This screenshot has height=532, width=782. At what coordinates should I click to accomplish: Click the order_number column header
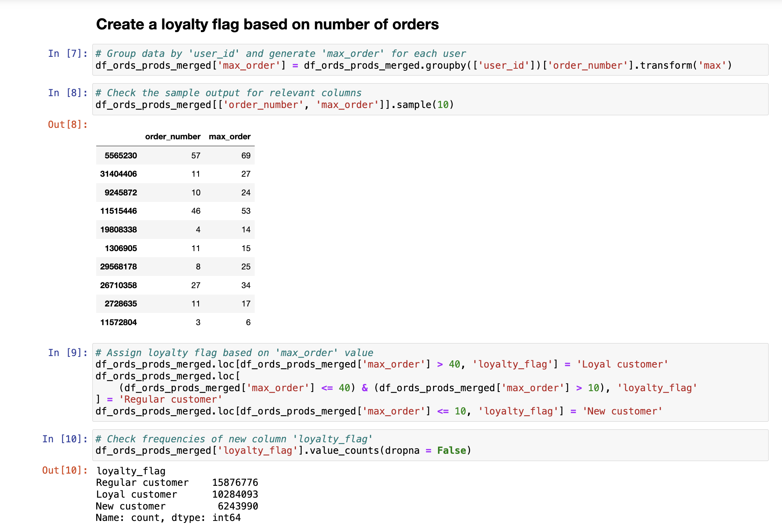tap(173, 137)
